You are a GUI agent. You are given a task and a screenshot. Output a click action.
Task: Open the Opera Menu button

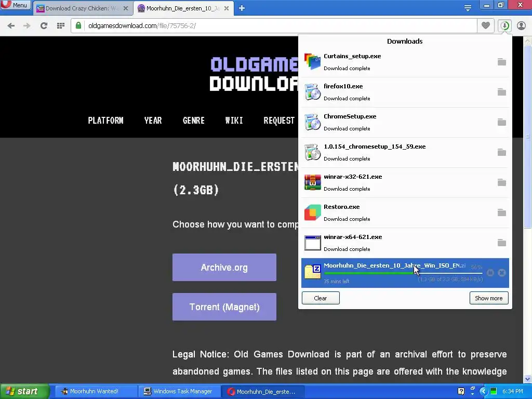[x=16, y=5]
